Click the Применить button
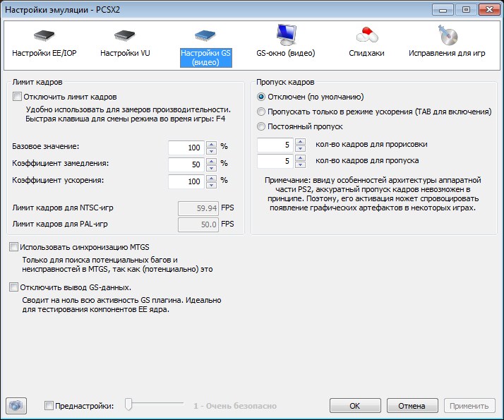504x420 pixels. pyautogui.click(x=469, y=406)
